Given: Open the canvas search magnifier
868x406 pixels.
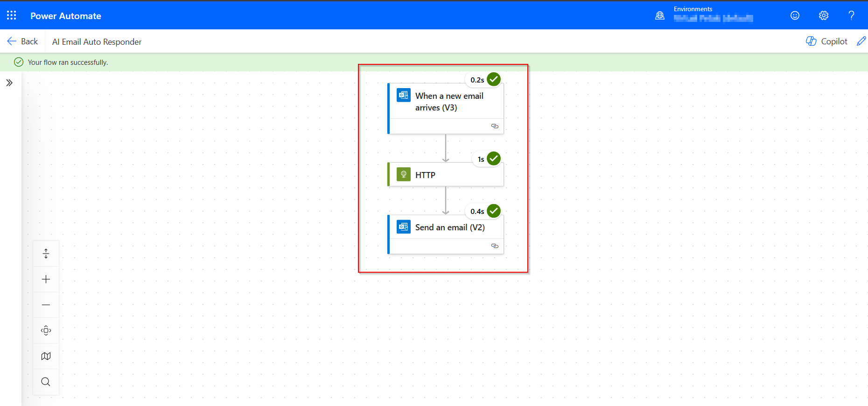Looking at the screenshot, I should pos(46,382).
